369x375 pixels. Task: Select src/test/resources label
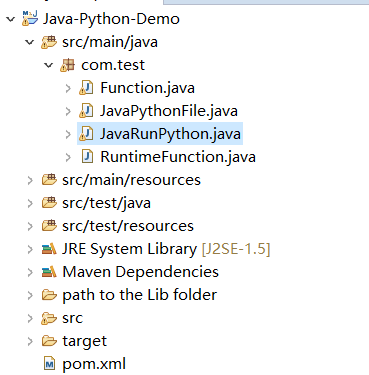pos(128,226)
